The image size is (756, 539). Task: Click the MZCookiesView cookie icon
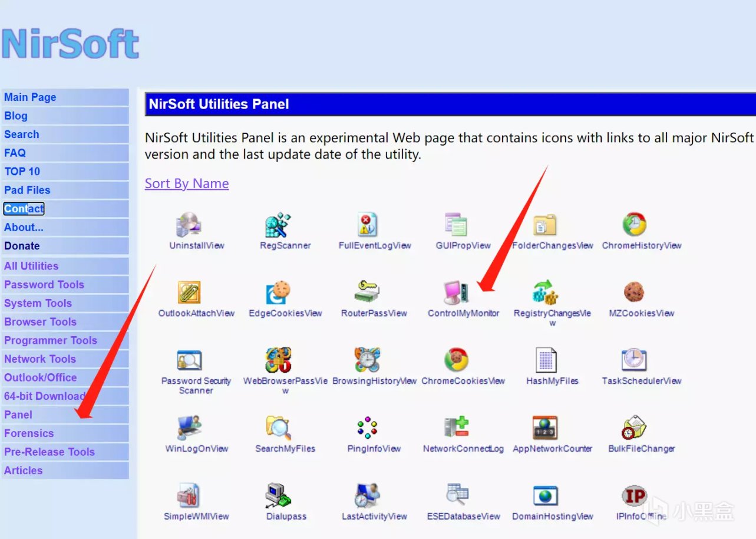[634, 292]
